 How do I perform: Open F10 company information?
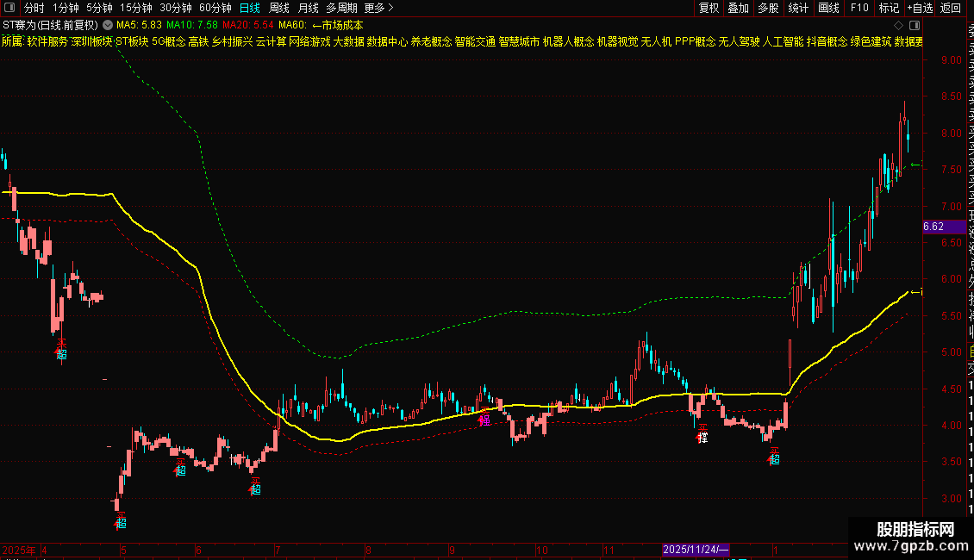coord(859,8)
